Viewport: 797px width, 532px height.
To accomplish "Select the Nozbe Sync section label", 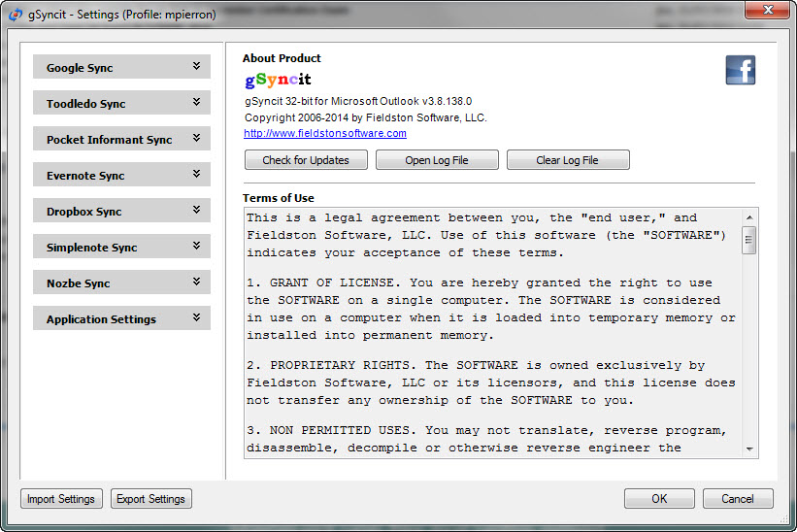I will pos(79,283).
